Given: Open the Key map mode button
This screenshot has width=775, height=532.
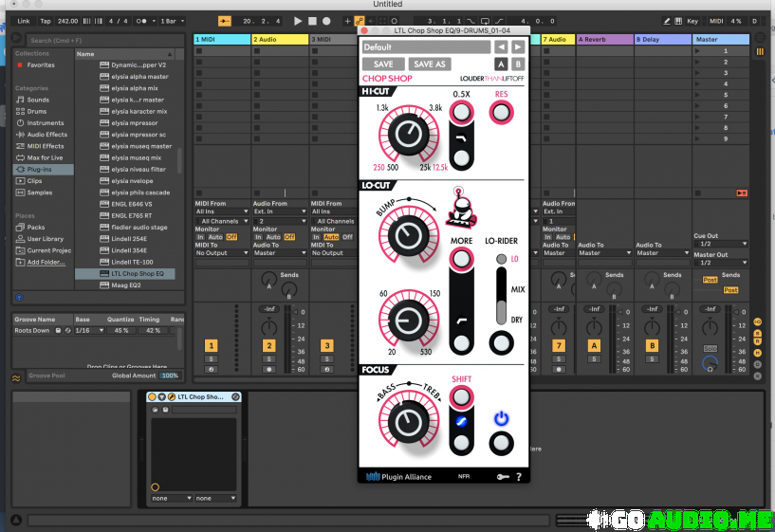Looking at the screenshot, I should (692, 21).
